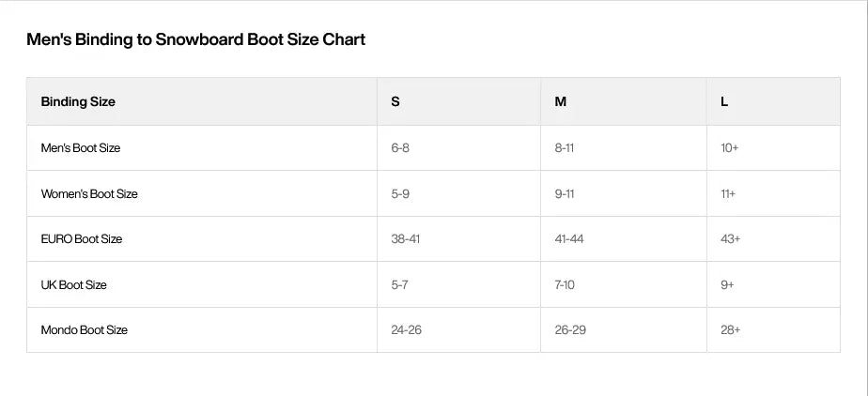
Task: Click the 8-11 men's size cell
Action: click(624, 148)
